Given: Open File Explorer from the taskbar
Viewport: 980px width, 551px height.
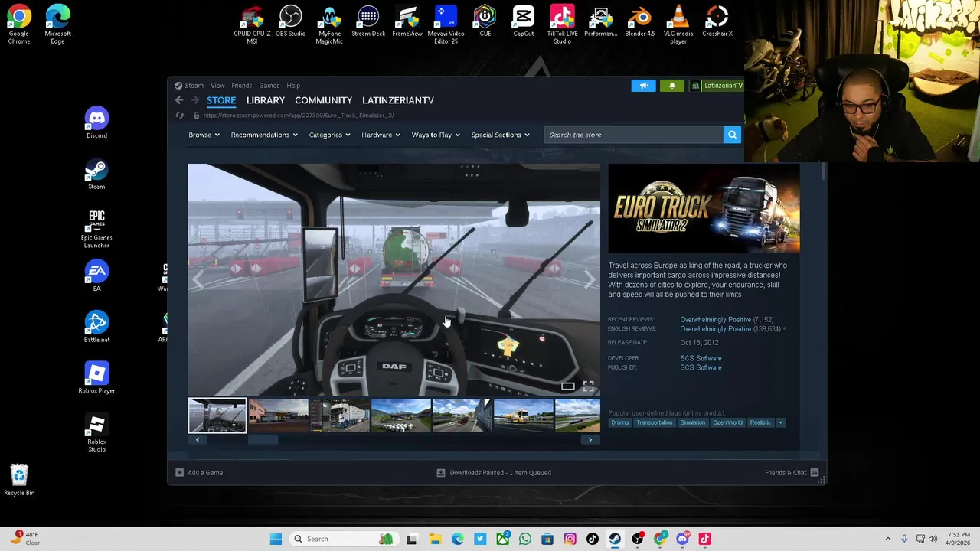Looking at the screenshot, I should pos(435,539).
